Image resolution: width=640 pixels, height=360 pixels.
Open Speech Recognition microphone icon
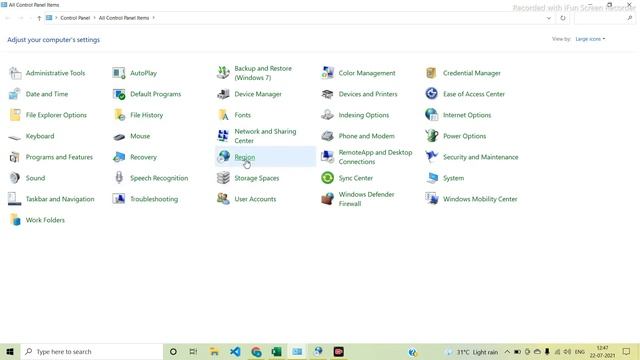(x=119, y=178)
